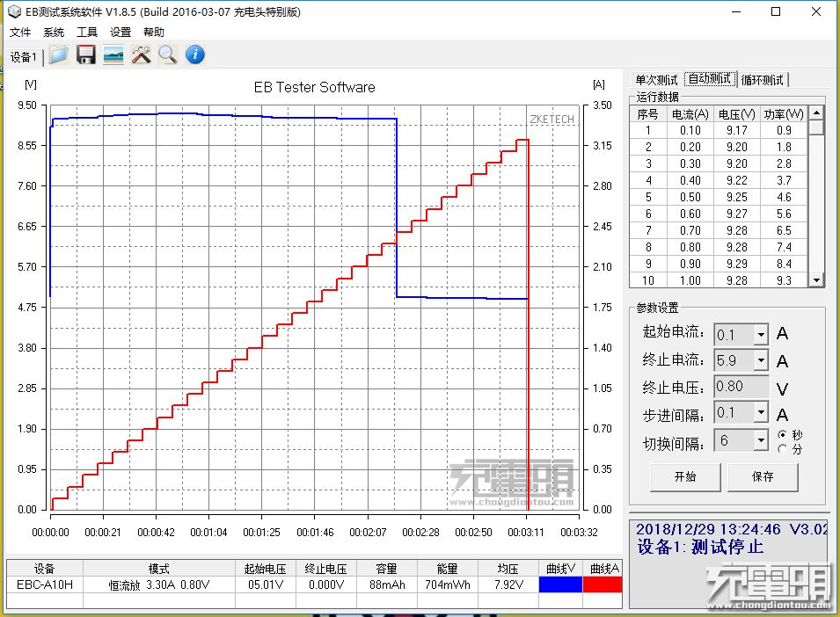
Task: Open the 帮助 menu
Action: (154, 33)
